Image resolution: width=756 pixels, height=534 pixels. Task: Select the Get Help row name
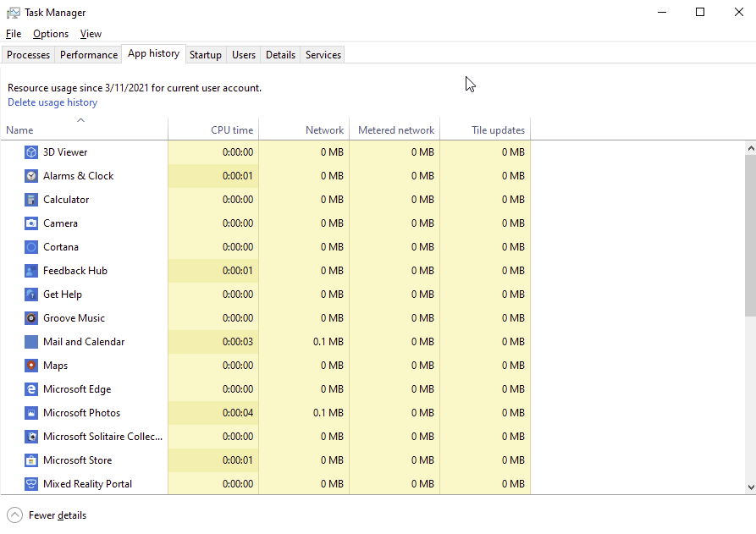click(62, 294)
